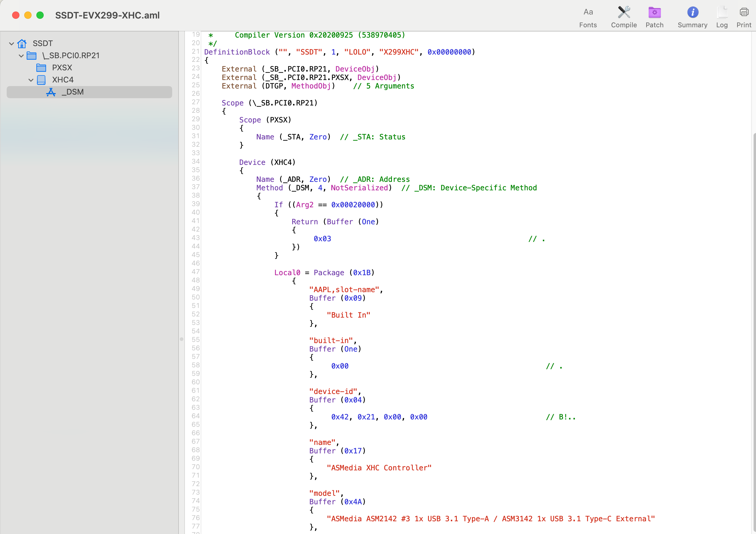Collapse the SSDT root node
Screen dimensions: 756x534
tap(12, 43)
